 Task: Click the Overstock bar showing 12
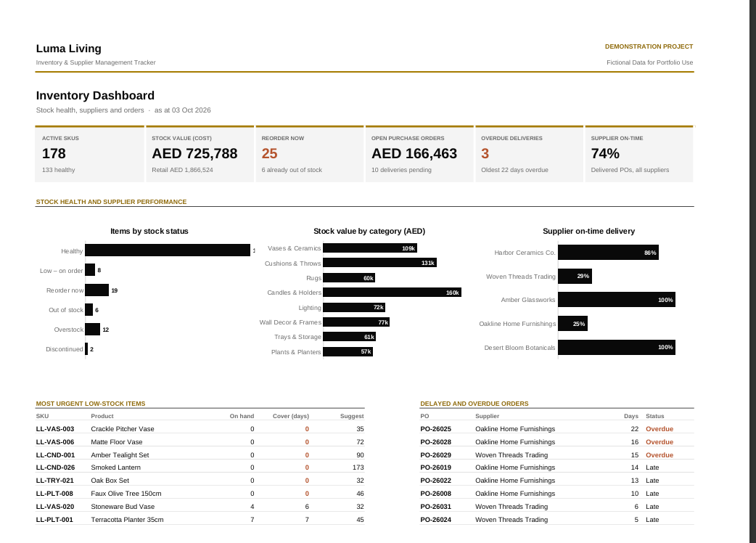click(x=93, y=330)
